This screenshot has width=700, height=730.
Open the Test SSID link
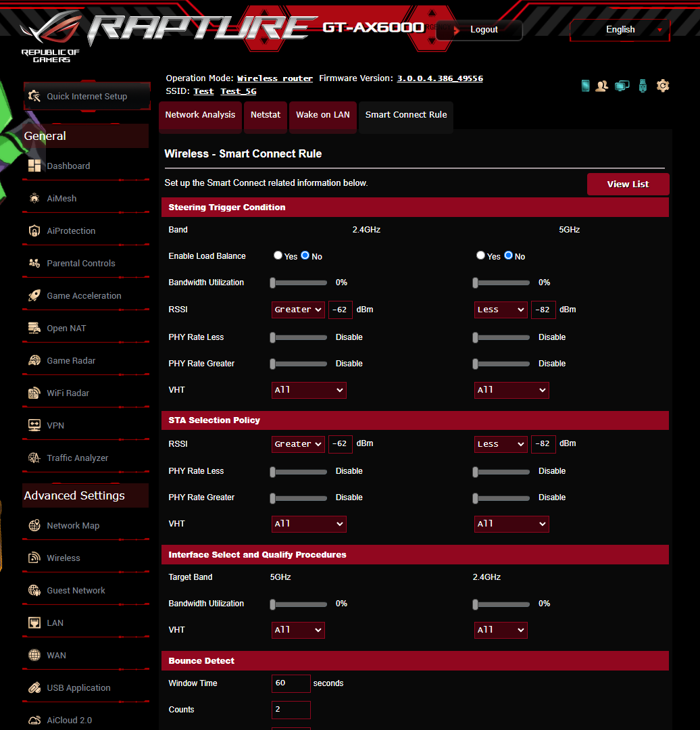[203, 91]
